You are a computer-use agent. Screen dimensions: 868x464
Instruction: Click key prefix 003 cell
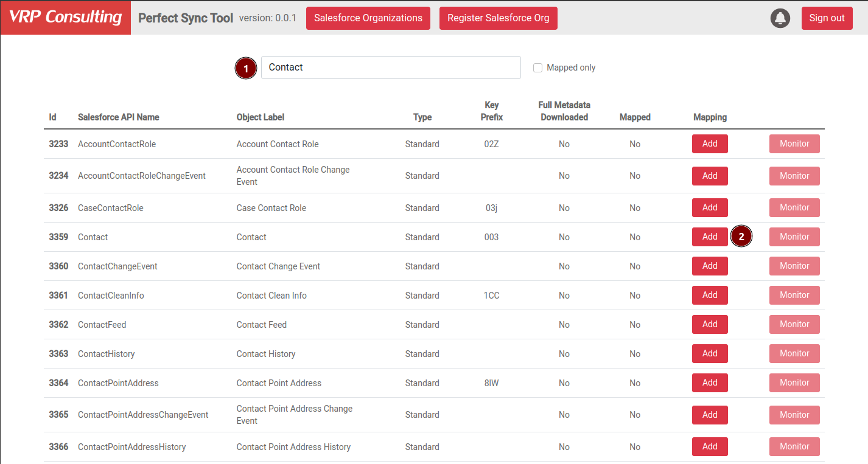click(492, 237)
